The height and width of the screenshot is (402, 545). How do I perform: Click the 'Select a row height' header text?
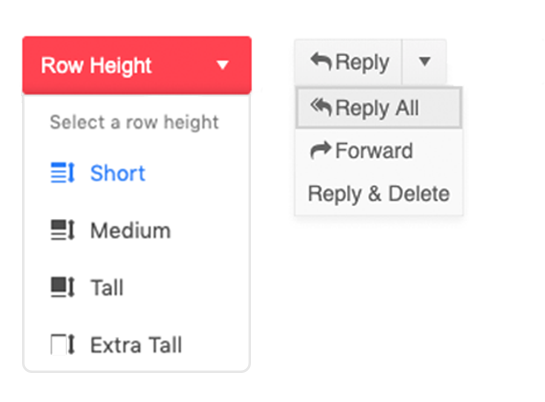[134, 122]
